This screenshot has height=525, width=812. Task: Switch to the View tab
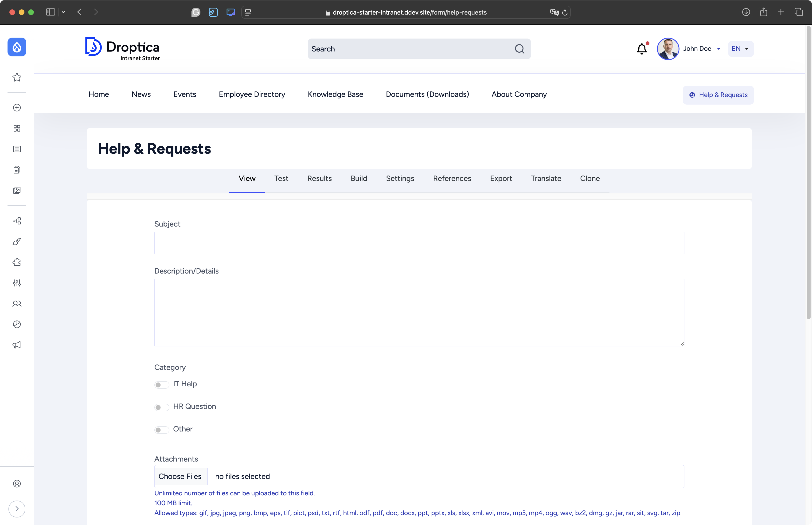point(247,179)
